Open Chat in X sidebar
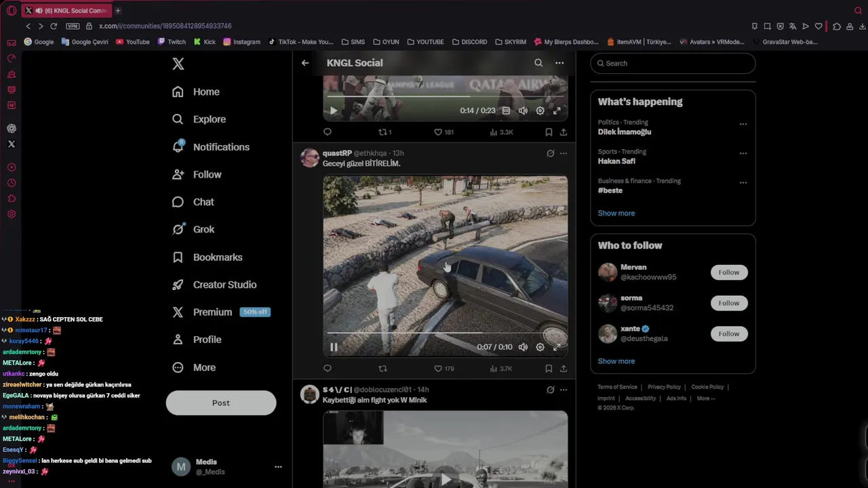 pyautogui.click(x=193, y=202)
